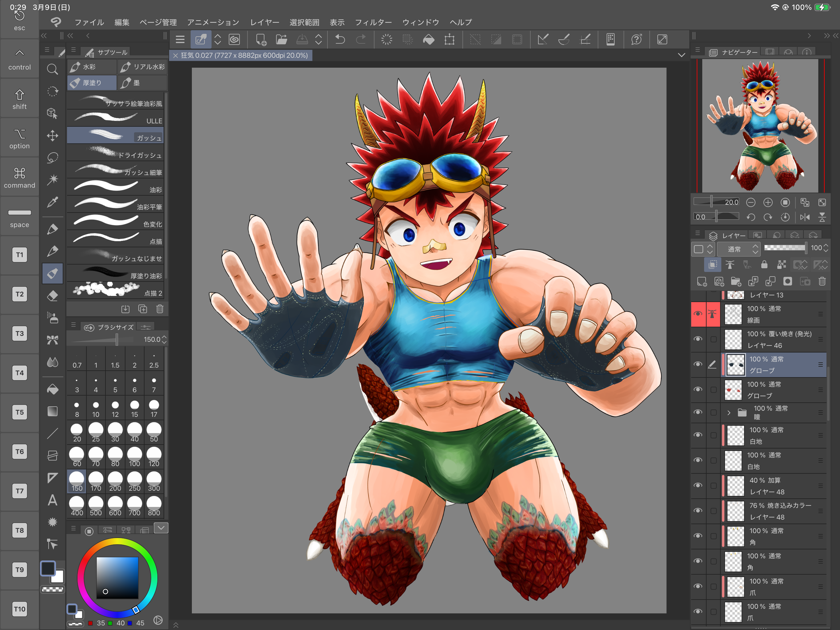The image size is (840, 630).
Task: Click the New layer folder icon
Action: 736,281
